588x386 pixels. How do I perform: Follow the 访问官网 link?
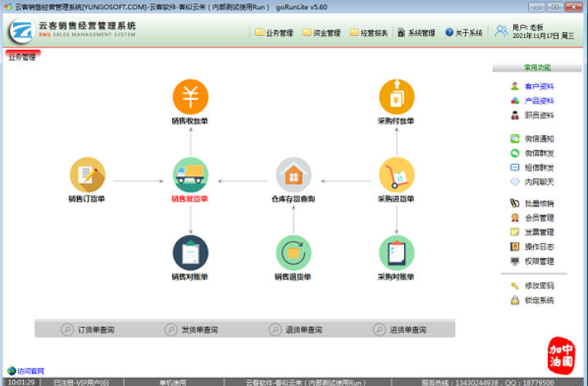click(x=25, y=371)
